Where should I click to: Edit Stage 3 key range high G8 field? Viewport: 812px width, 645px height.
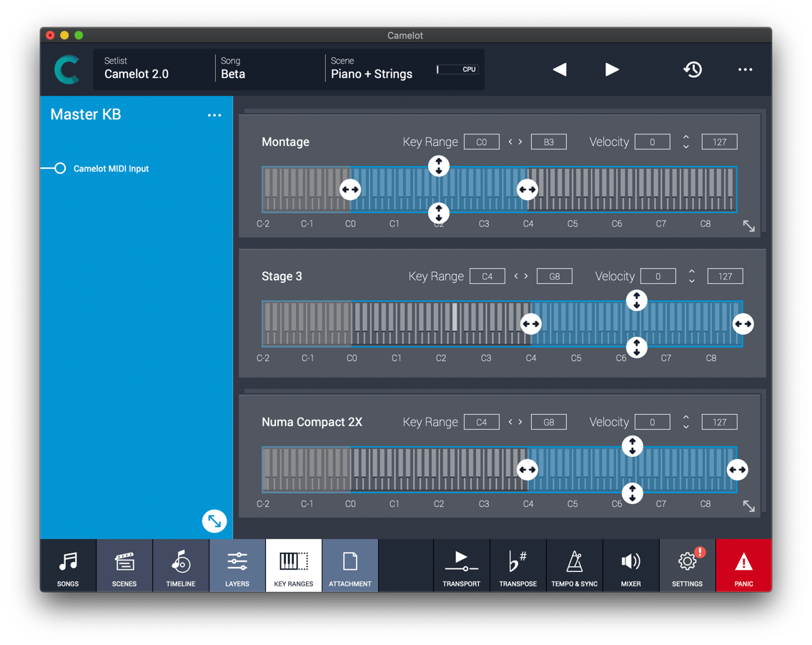(555, 276)
